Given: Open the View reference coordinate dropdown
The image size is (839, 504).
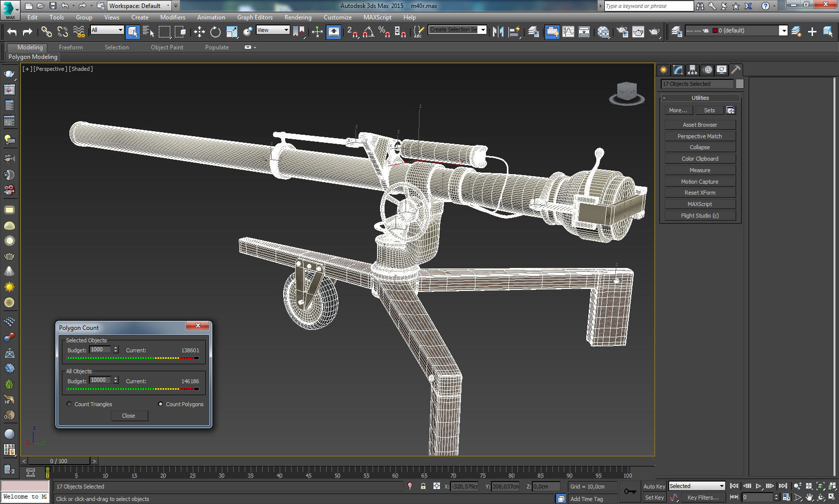Looking at the screenshot, I should [273, 30].
